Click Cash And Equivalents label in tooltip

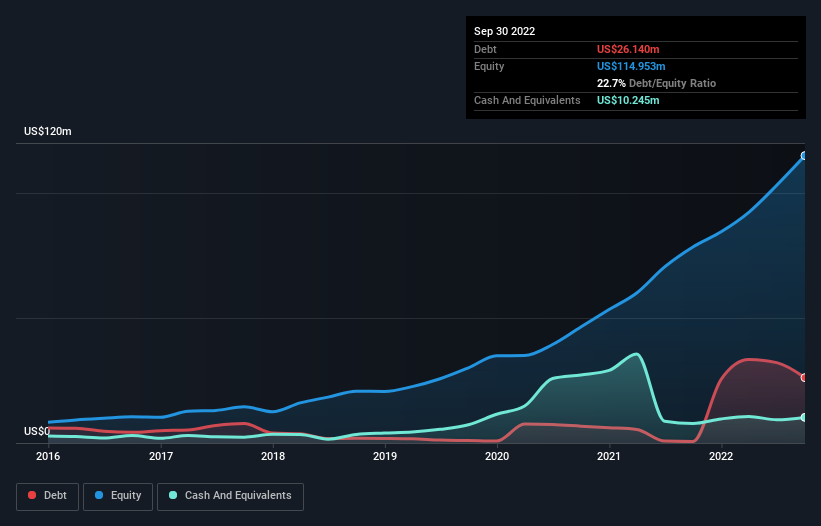(x=527, y=100)
